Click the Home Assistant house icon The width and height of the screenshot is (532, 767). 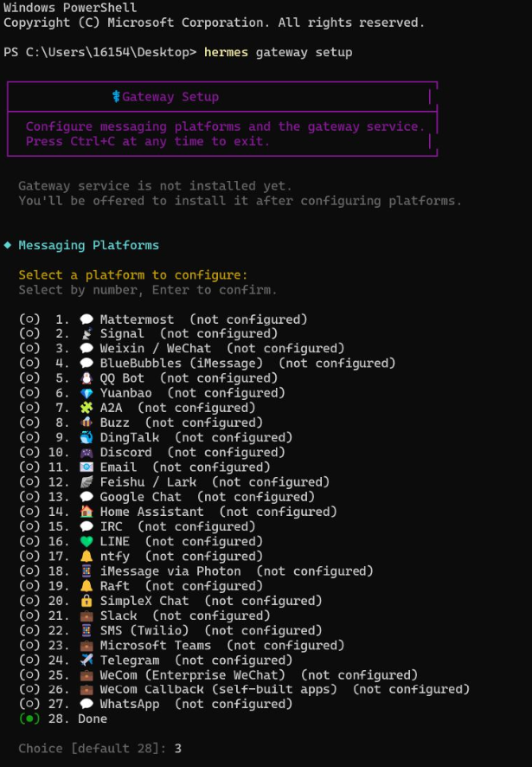pos(86,512)
